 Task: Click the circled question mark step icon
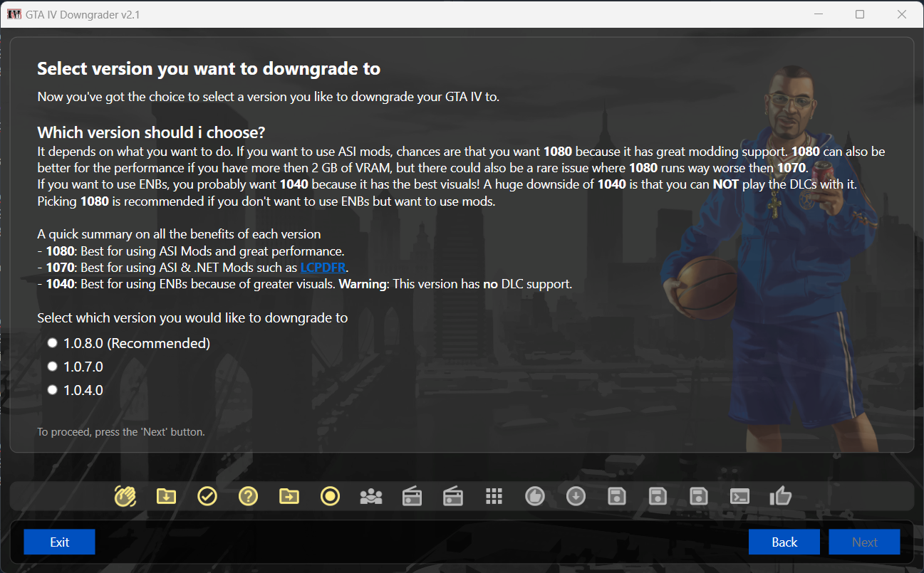click(248, 496)
